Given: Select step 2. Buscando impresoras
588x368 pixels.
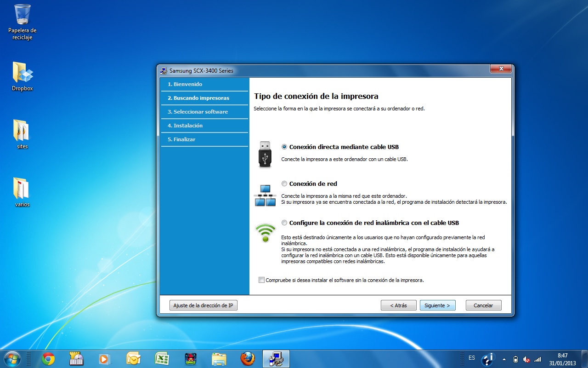Looking at the screenshot, I should click(204, 98).
